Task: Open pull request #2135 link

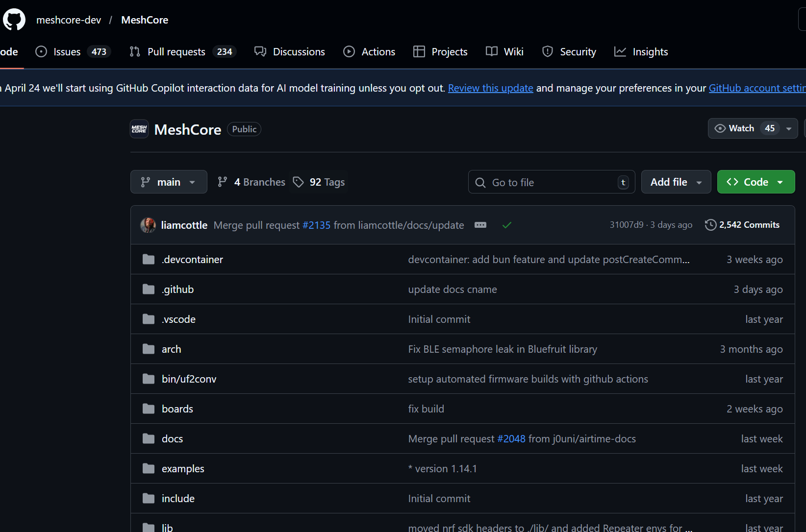Action: coord(317,225)
